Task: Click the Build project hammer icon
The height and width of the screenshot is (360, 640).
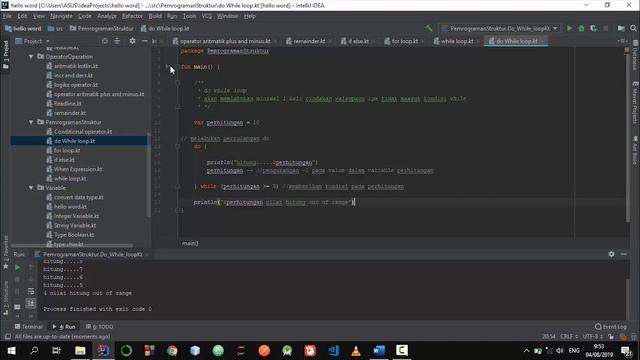Action: pos(429,28)
